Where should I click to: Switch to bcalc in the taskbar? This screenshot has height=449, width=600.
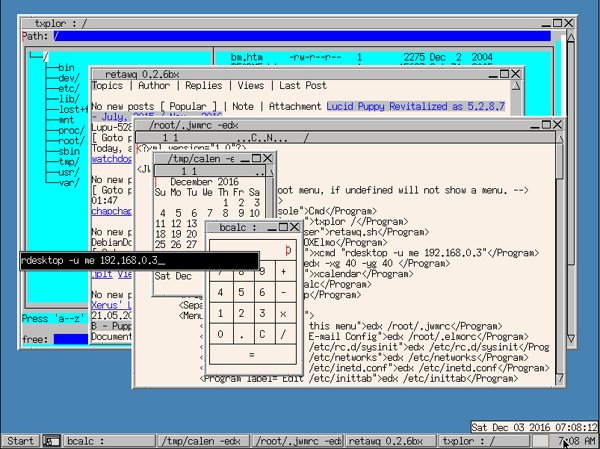pyautogui.click(x=109, y=441)
